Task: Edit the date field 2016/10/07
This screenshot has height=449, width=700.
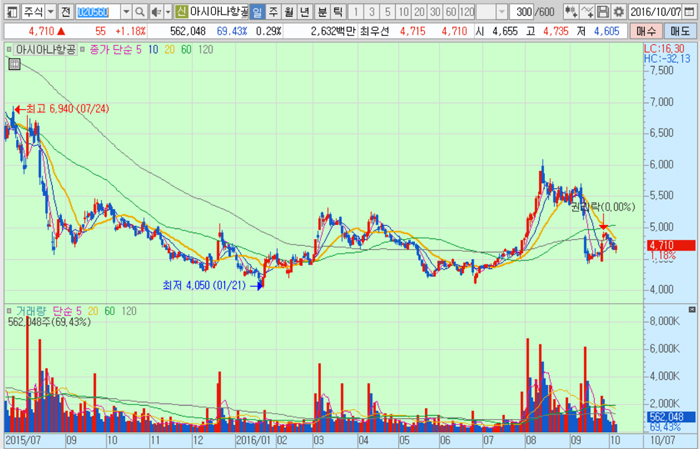Action: 655,12
